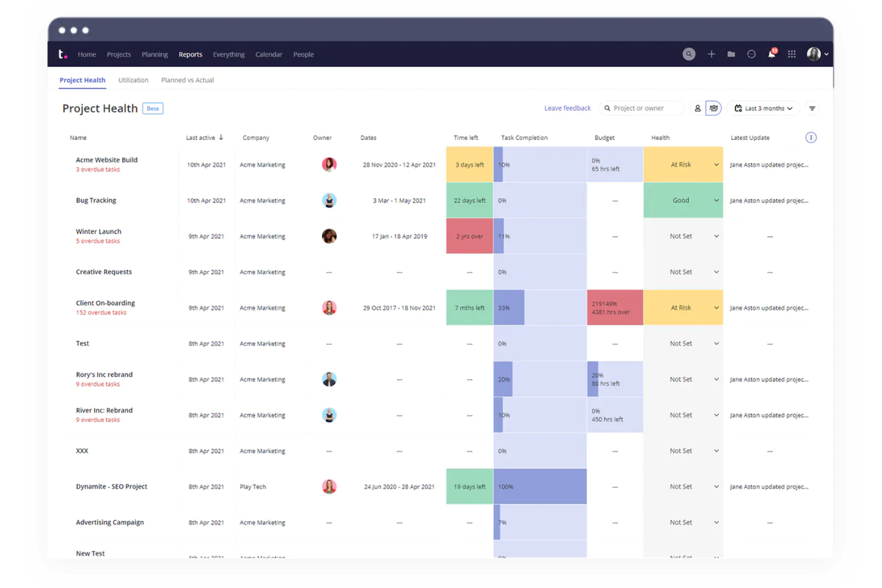The image size is (882, 588).
Task: Click the Leave feedback link
Action: point(567,108)
